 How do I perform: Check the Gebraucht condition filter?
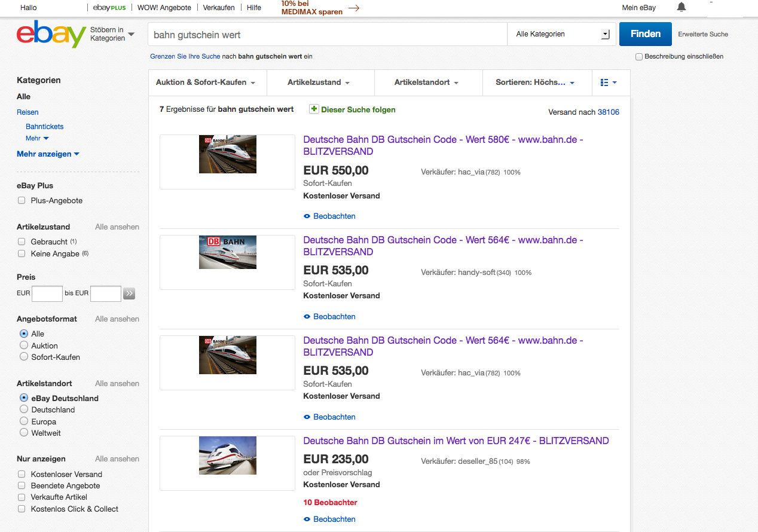(x=22, y=242)
